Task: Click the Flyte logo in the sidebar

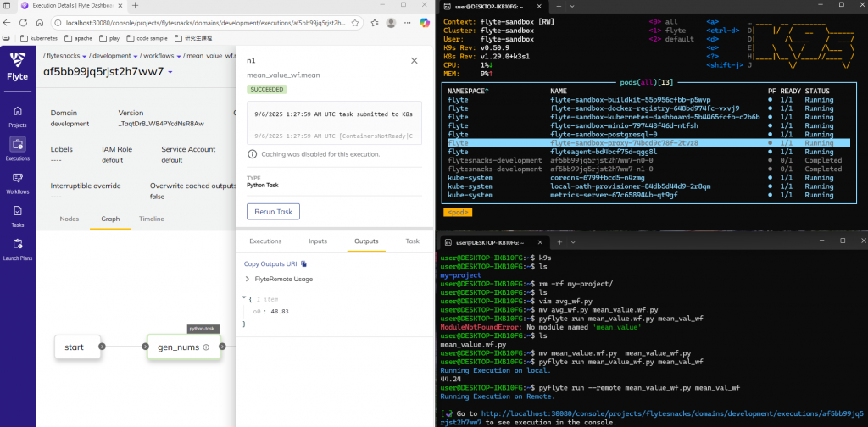Action: tap(18, 66)
